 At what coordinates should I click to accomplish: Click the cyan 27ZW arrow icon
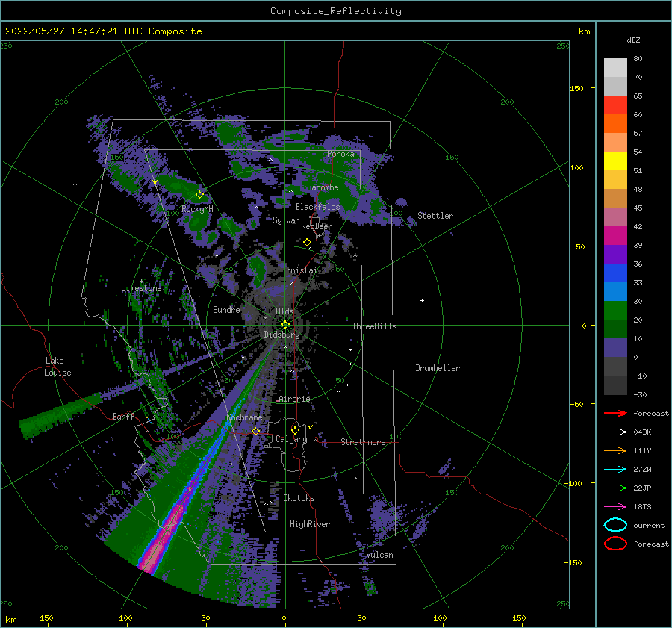(x=615, y=470)
